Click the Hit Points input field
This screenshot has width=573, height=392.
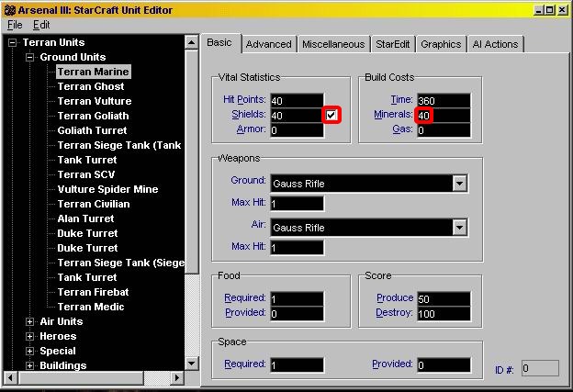pos(297,100)
